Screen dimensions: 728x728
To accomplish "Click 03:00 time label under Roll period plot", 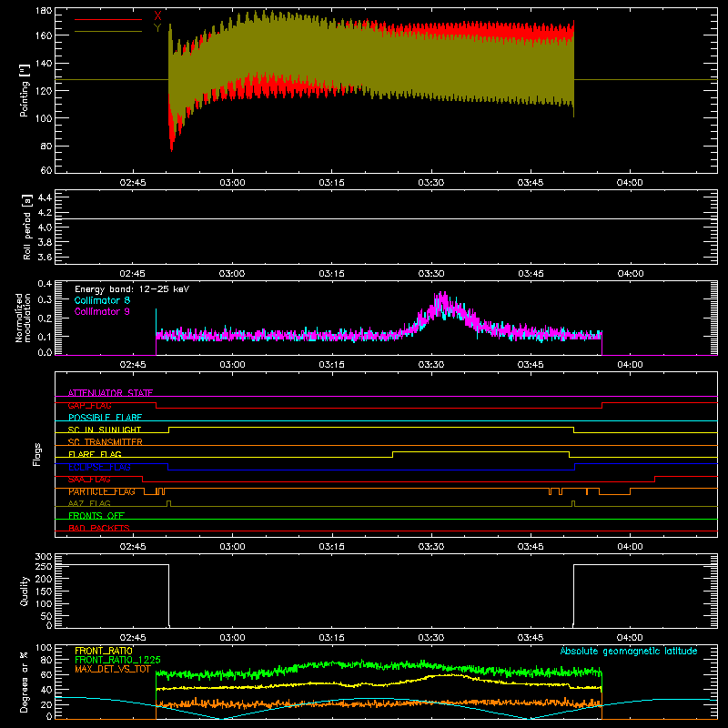I will (x=232, y=274).
